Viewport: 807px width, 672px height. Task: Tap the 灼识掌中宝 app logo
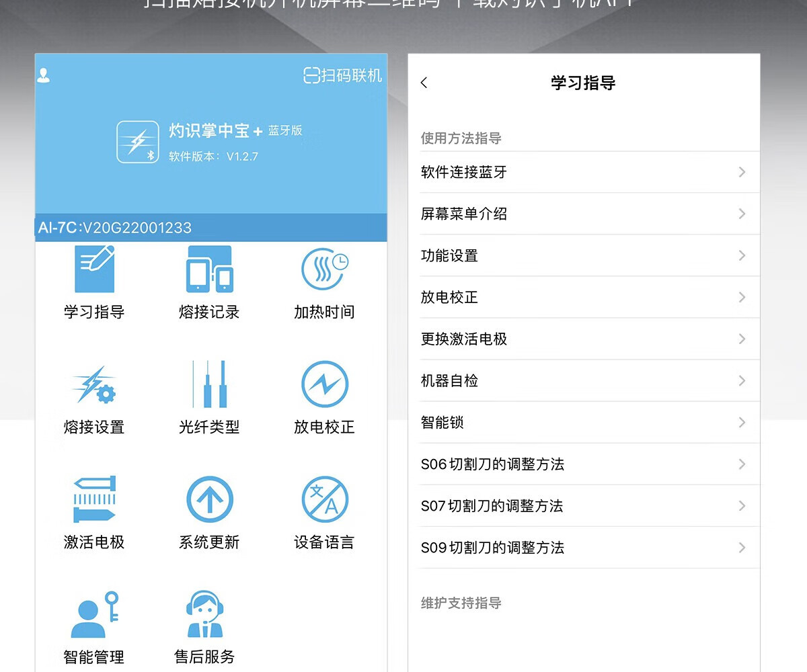[x=138, y=141]
